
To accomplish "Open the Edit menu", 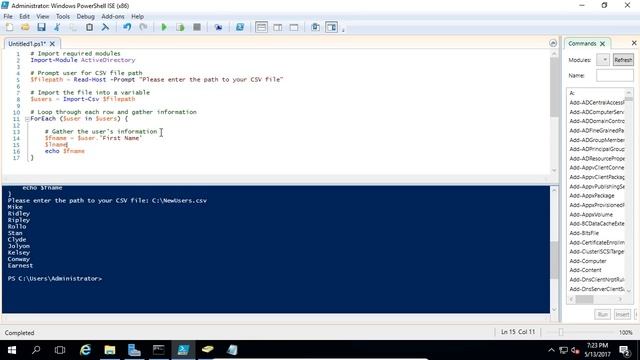I will (x=24, y=16).
